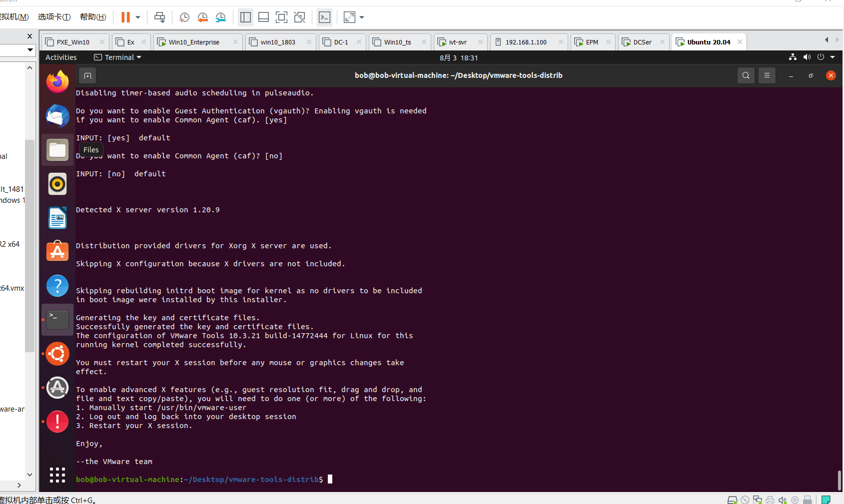
Task: Open the full screen mode dropdown
Action: [x=361, y=17]
